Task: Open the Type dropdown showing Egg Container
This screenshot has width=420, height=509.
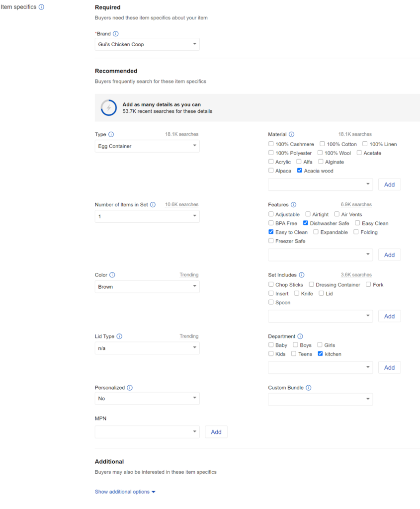Action: pyautogui.click(x=147, y=146)
